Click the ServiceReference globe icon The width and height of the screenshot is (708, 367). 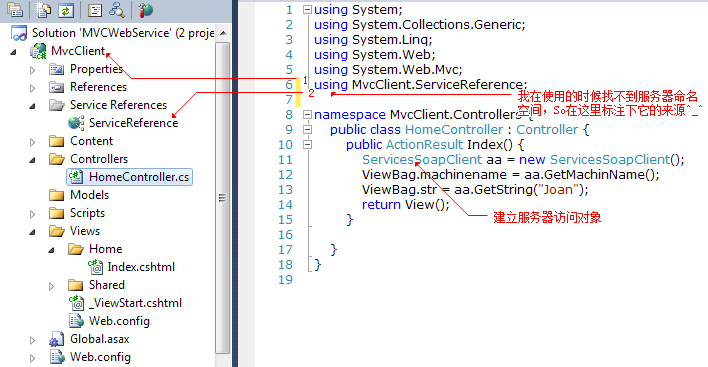pos(76,123)
